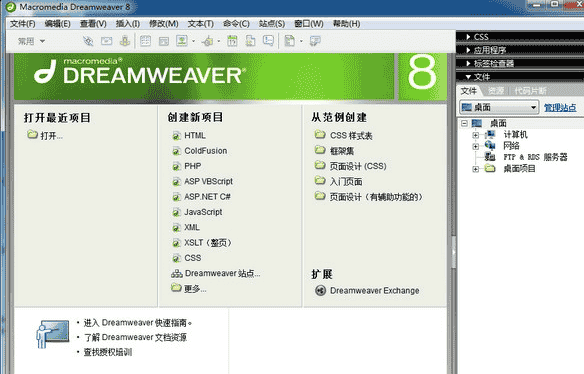Open the 查看(V) menu
This screenshot has width=584, height=374.
point(93,24)
